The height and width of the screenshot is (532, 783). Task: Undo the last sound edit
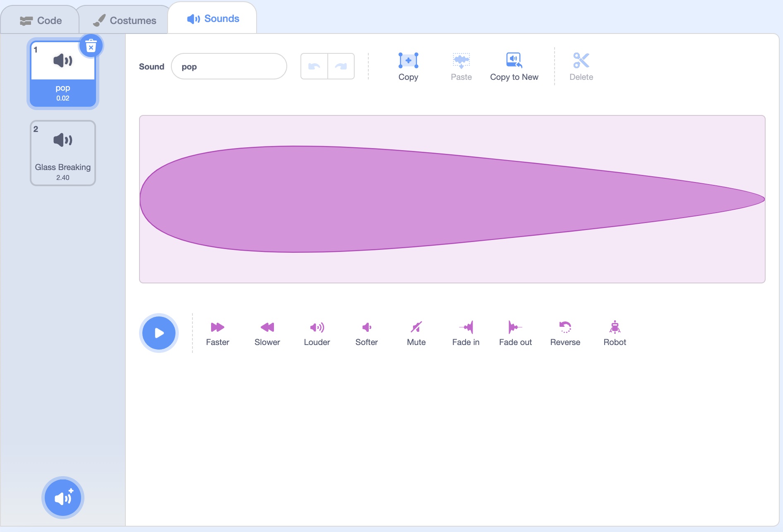(x=314, y=66)
